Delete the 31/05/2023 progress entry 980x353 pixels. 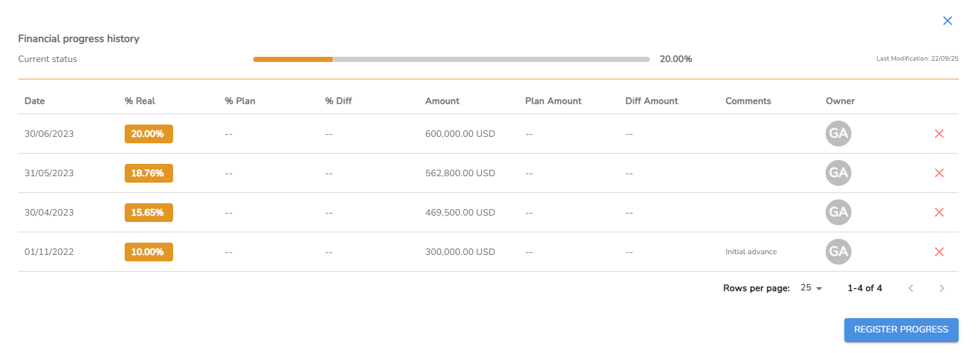[x=939, y=173]
